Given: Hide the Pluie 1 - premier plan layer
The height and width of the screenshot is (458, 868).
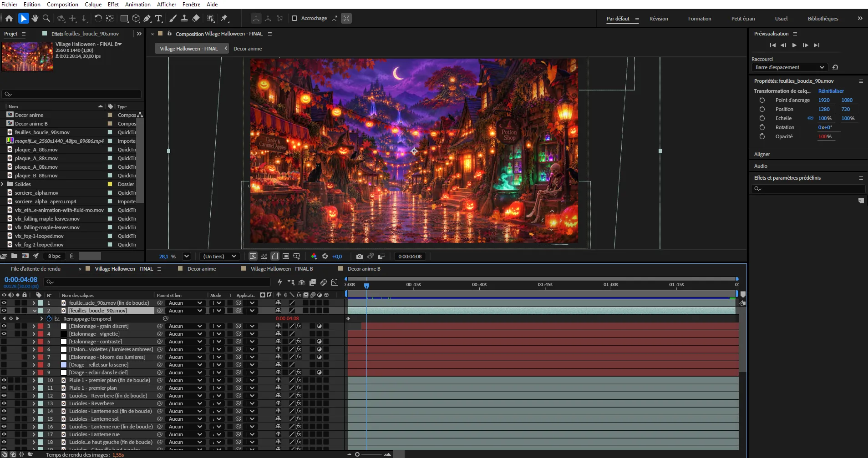Looking at the screenshot, I should coord(4,388).
